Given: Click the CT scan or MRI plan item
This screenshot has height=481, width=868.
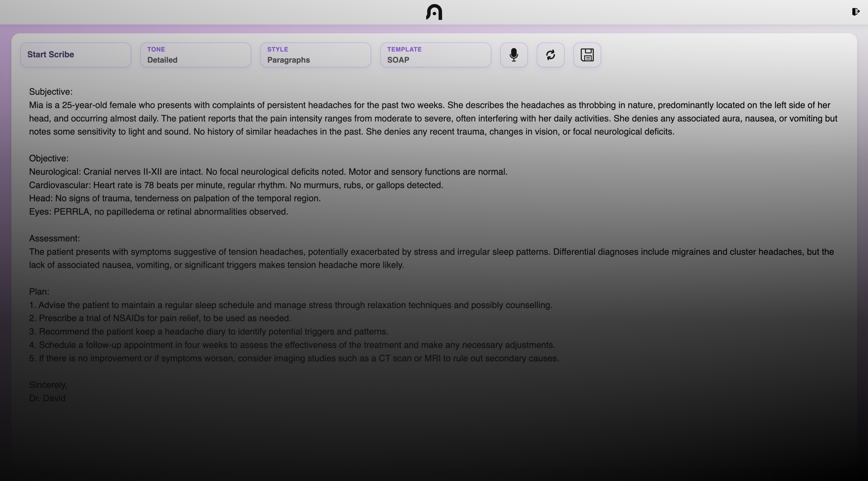Looking at the screenshot, I should click(x=294, y=358).
